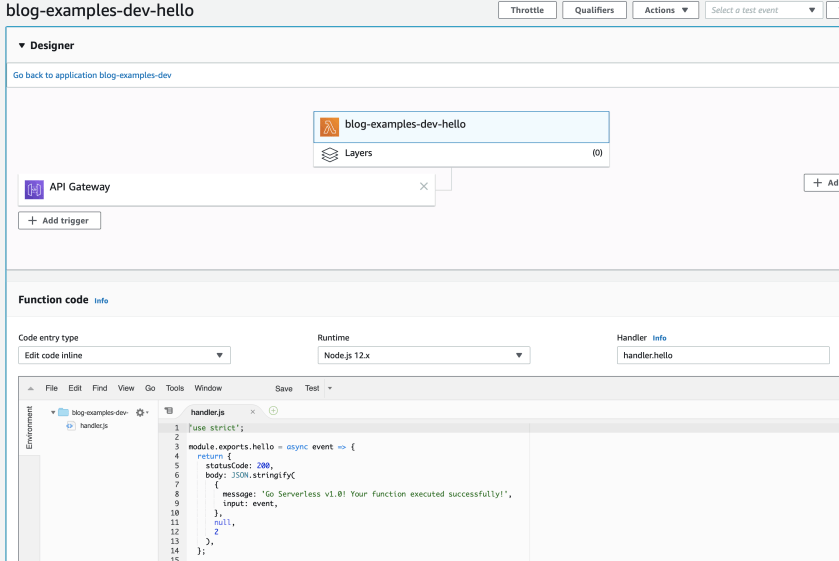Screen dimensions: 839x561
Task: Remove the API Gateway trigger via X
Action: coord(424,186)
